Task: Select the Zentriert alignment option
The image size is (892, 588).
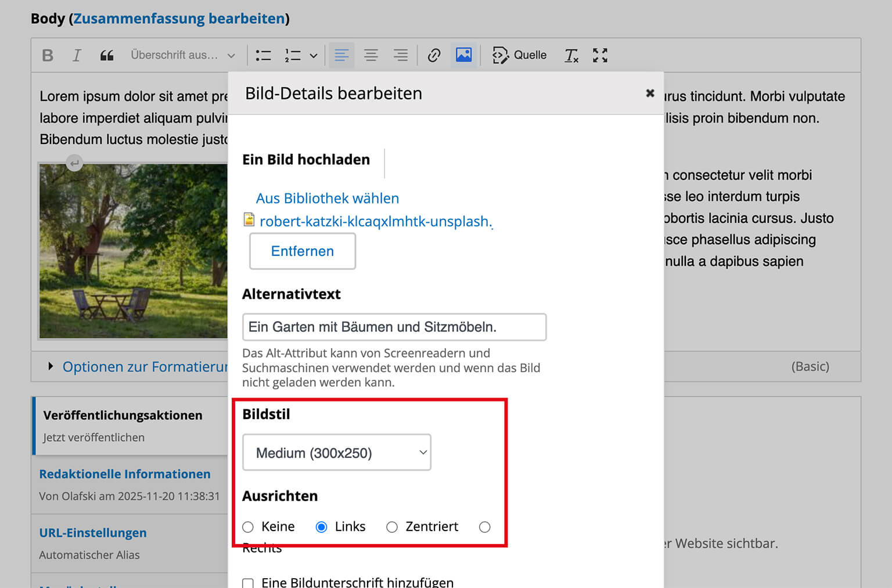Action: point(392,526)
